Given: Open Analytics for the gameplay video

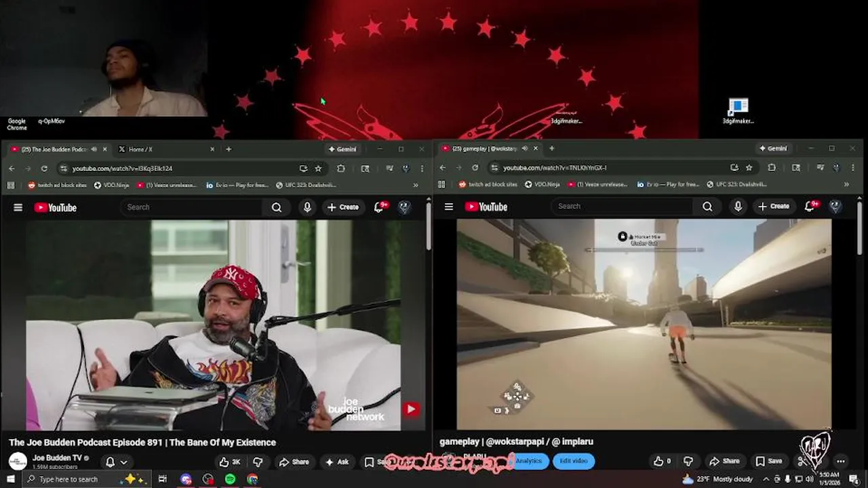Looking at the screenshot, I should pyautogui.click(x=528, y=461).
